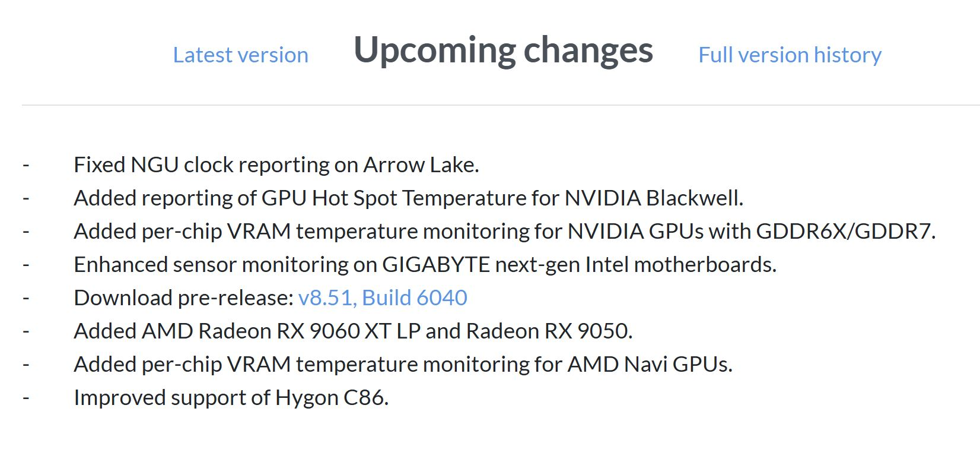The width and height of the screenshot is (980, 462).
Task: Click the bullet dash before NVIDIA Blackwell entry
Action: click(26, 198)
